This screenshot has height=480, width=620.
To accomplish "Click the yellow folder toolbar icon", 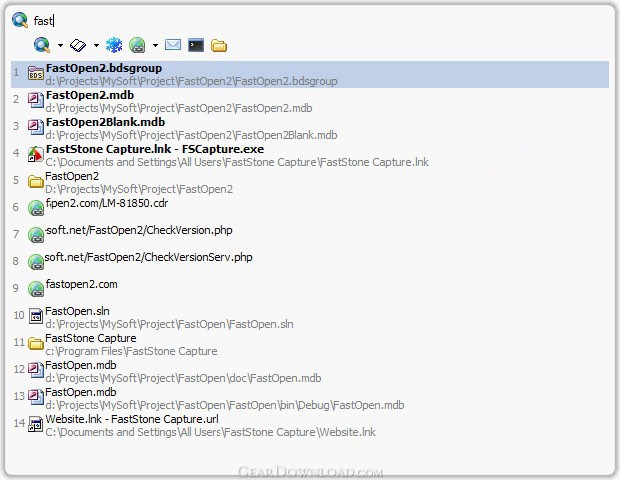I will click(x=219, y=46).
